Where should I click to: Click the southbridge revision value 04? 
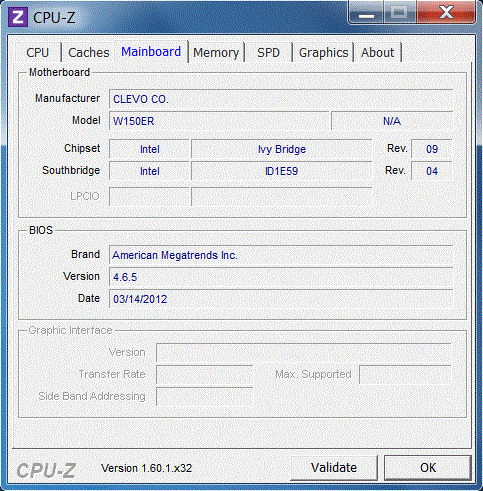pyautogui.click(x=432, y=171)
